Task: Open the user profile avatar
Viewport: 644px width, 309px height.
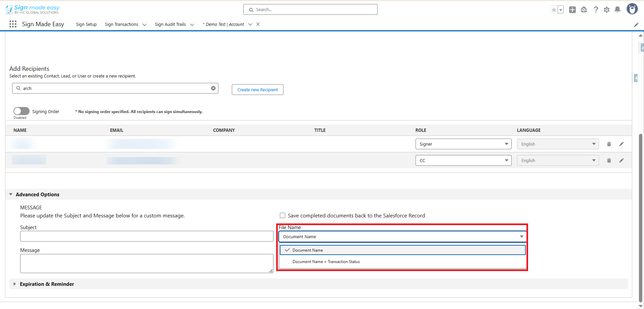Action: coord(632,9)
